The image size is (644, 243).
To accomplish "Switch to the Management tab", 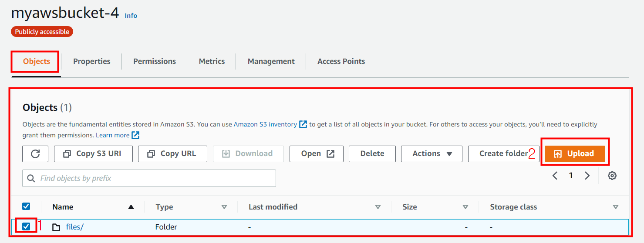I will pos(271,61).
